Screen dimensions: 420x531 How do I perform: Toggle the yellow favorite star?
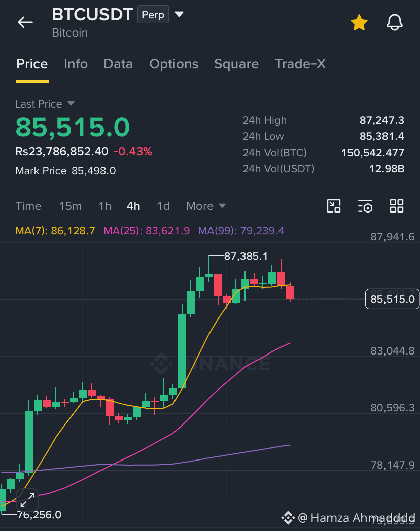(x=359, y=23)
